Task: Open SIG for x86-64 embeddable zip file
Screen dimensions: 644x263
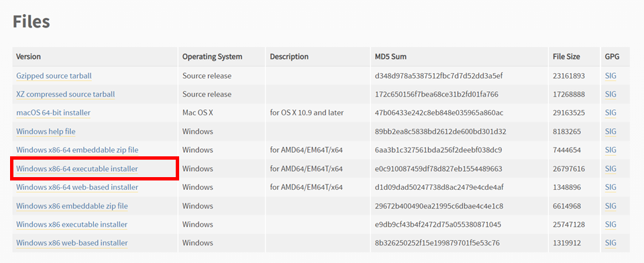Action: point(610,150)
